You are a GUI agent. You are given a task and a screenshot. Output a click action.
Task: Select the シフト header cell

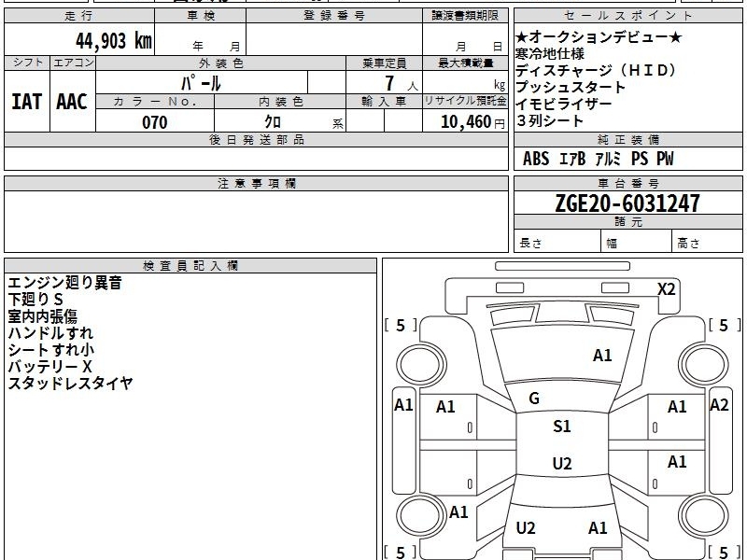(27, 63)
